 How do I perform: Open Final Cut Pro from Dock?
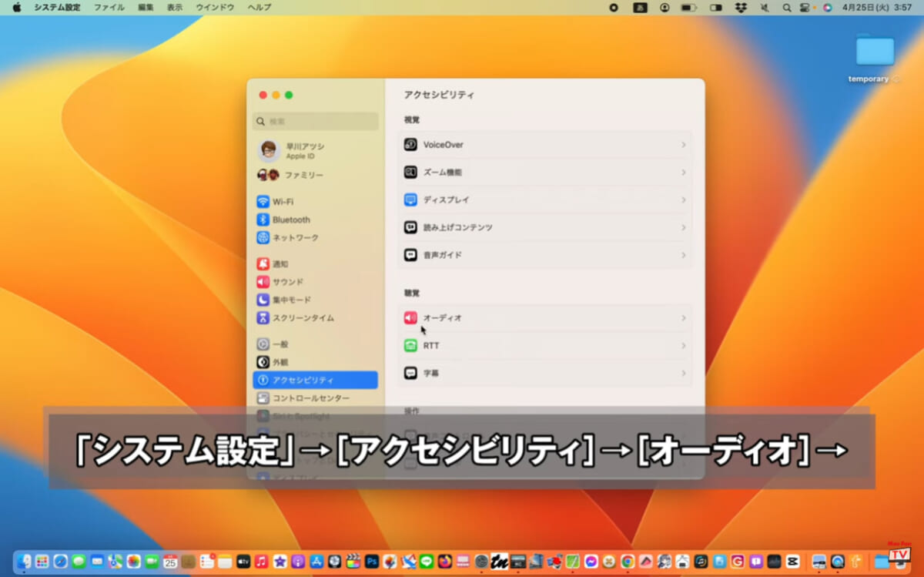(x=353, y=562)
